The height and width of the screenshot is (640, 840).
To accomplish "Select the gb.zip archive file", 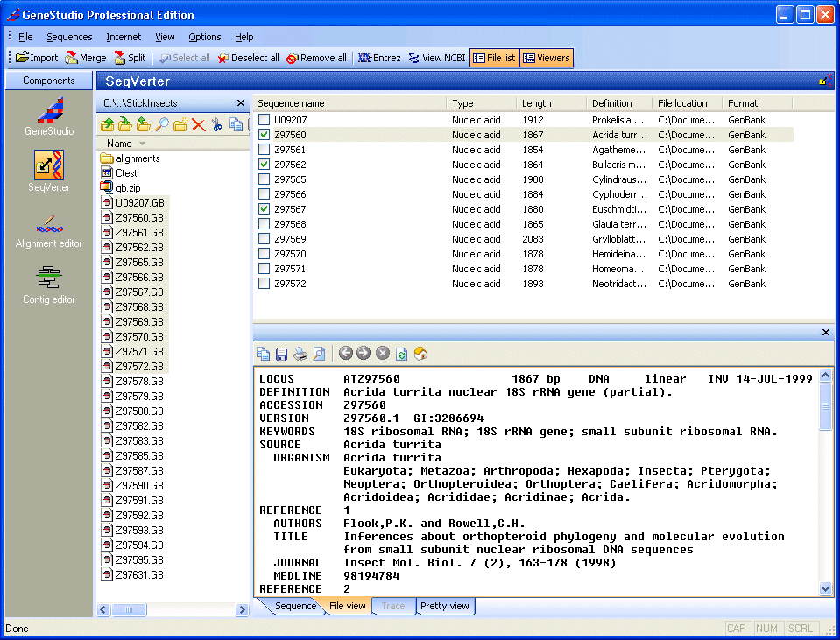I will [x=121, y=188].
